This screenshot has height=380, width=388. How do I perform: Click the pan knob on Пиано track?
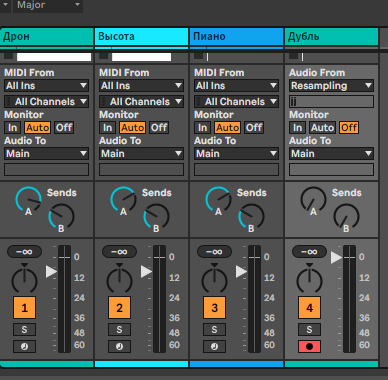click(x=214, y=280)
